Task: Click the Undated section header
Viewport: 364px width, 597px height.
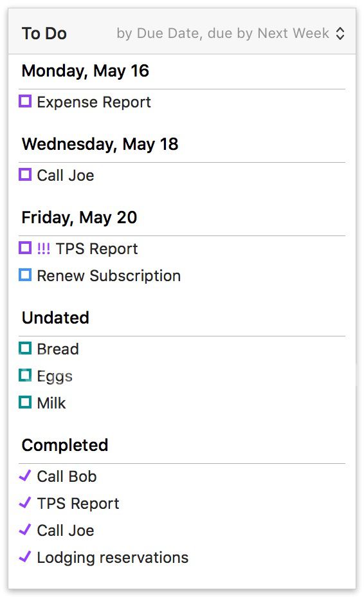Action: click(55, 318)
